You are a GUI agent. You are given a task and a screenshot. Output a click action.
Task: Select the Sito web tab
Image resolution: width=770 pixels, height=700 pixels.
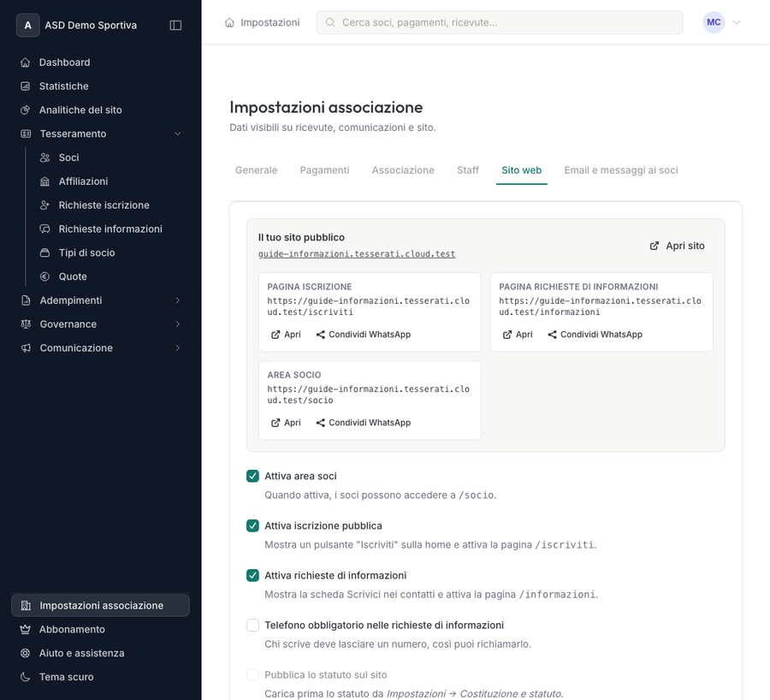[x=522, y=170]
